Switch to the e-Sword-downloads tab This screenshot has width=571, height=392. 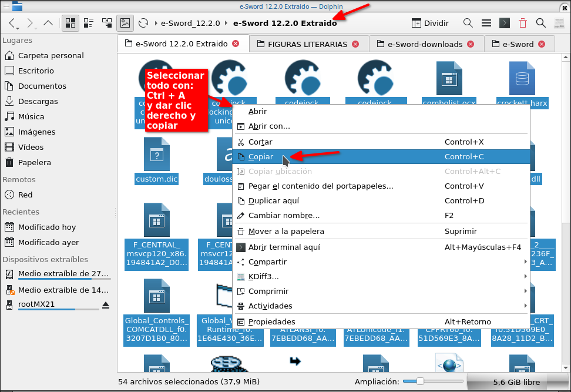tap(425, 44)
